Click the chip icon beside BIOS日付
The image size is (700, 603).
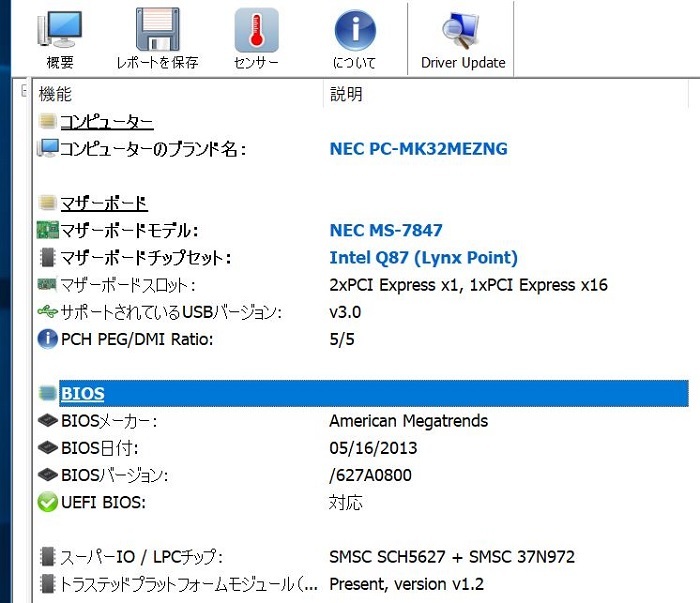(47, 448)
